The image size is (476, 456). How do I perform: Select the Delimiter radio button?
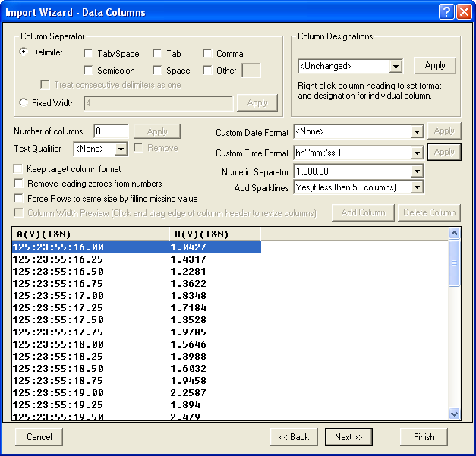tap(24, 52)
